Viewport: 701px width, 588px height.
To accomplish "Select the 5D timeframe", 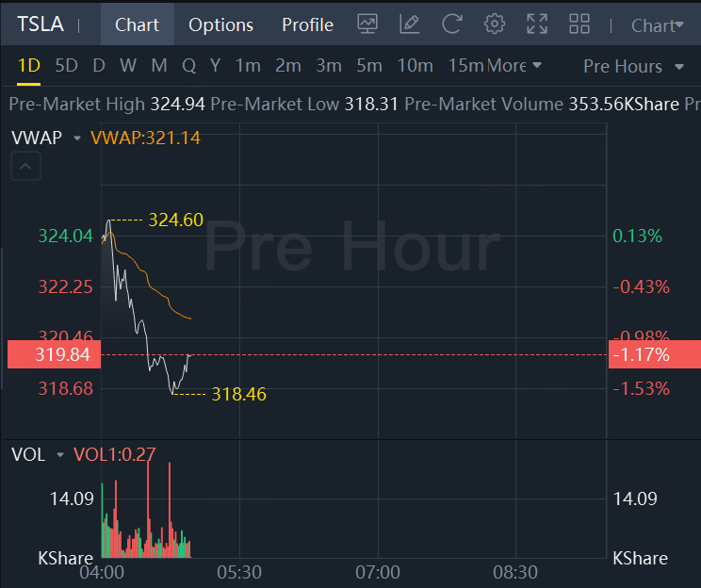I will point(66,66).
